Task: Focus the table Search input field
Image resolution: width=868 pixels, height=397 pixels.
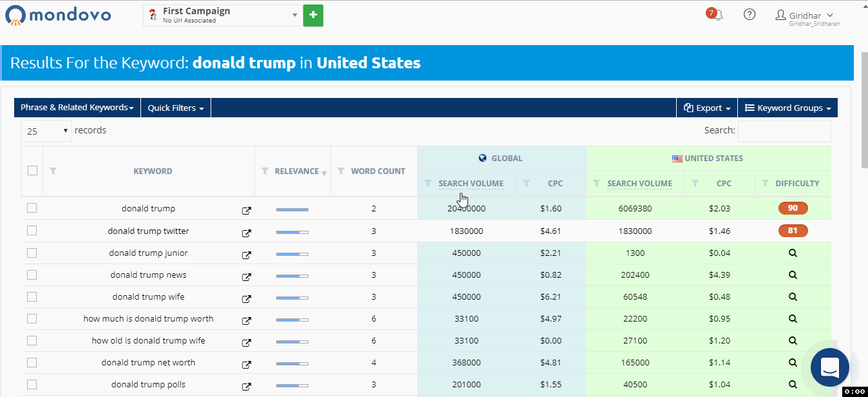Action: [784, 131]
